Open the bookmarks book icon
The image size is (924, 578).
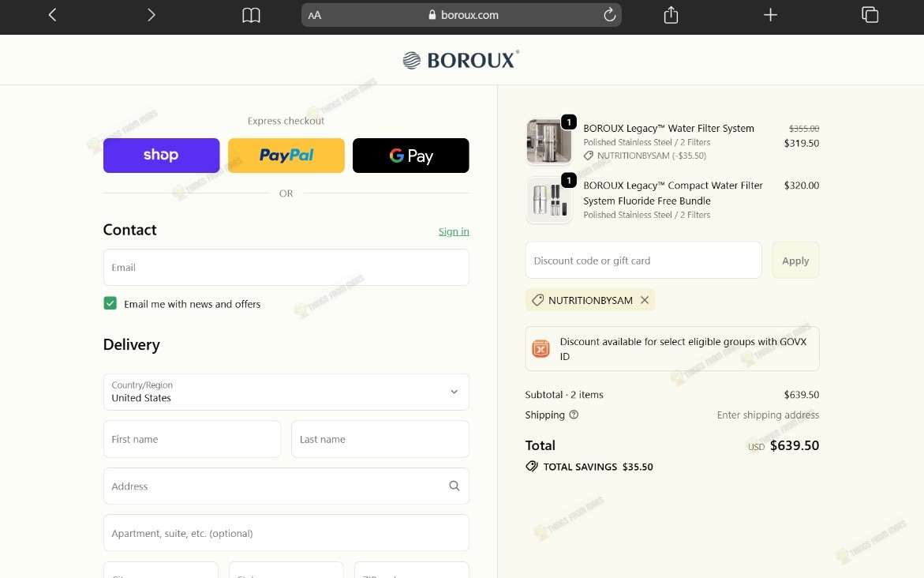pyautogui.click(x=251, y=15)
